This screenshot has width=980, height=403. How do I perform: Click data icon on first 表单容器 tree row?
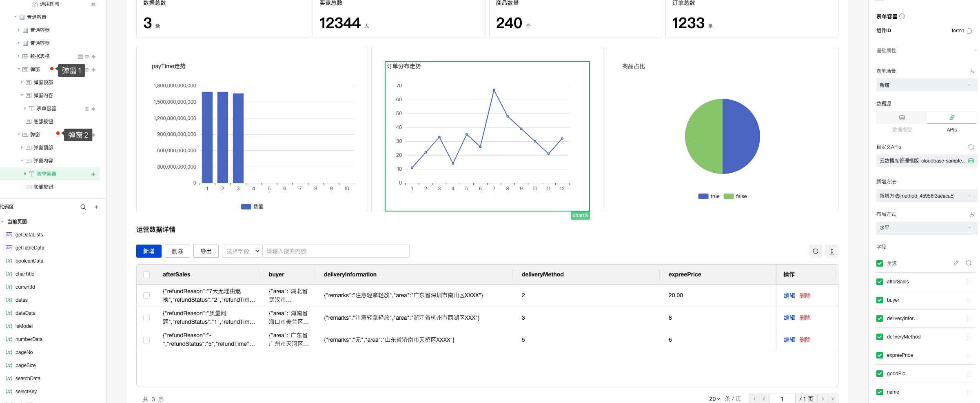[87, 109]
